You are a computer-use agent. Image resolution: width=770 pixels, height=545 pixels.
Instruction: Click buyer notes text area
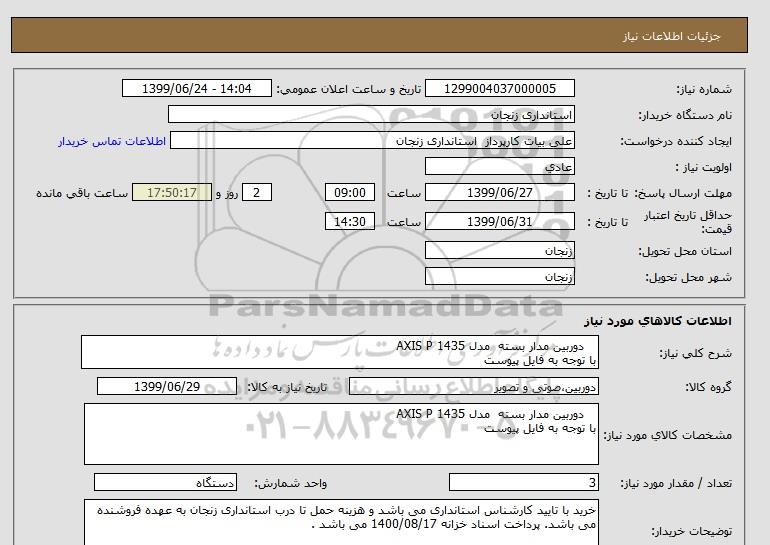tap(341, 522)
